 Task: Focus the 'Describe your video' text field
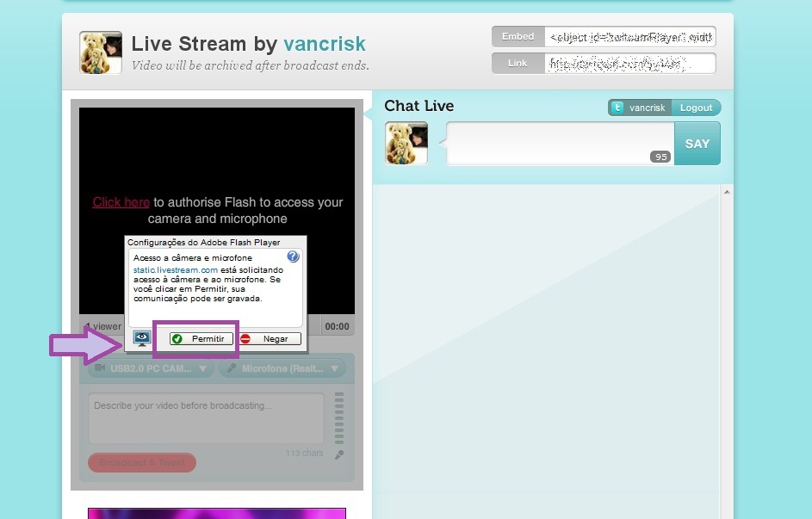click(206, 418)
